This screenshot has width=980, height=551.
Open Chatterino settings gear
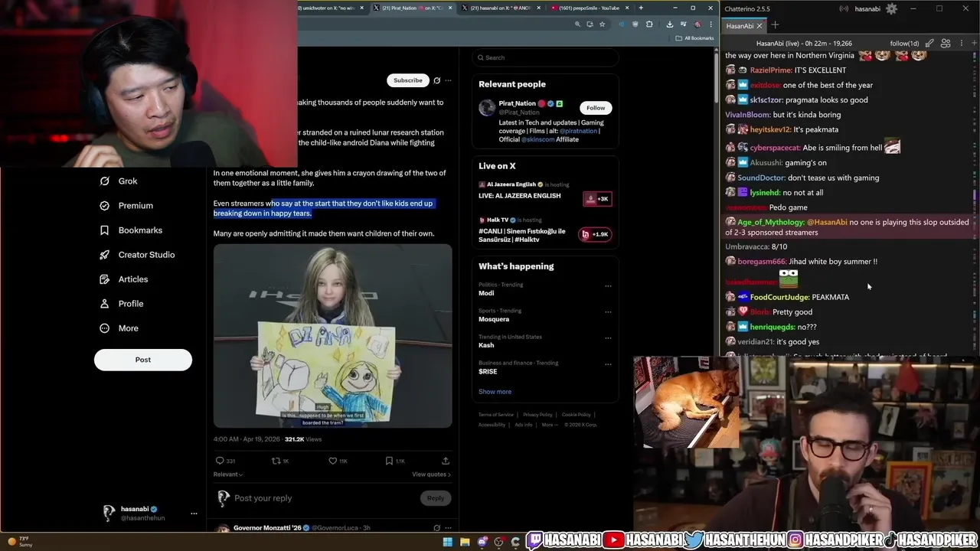coord(891,9)
